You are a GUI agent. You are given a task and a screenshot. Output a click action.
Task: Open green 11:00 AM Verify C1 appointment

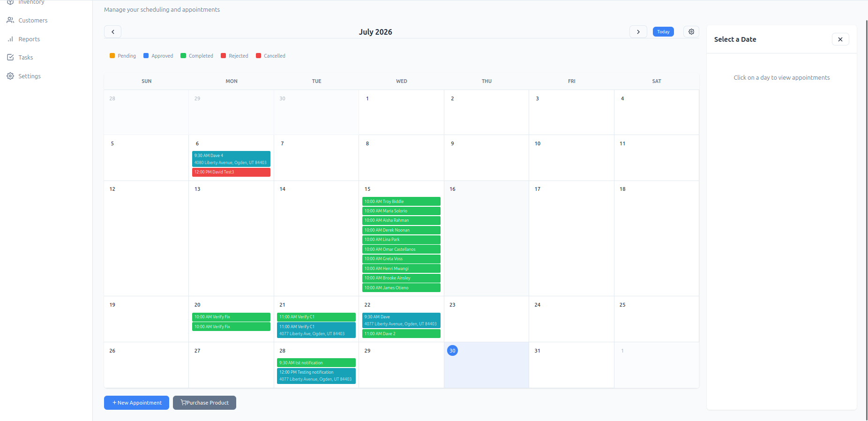pos(316,317)
